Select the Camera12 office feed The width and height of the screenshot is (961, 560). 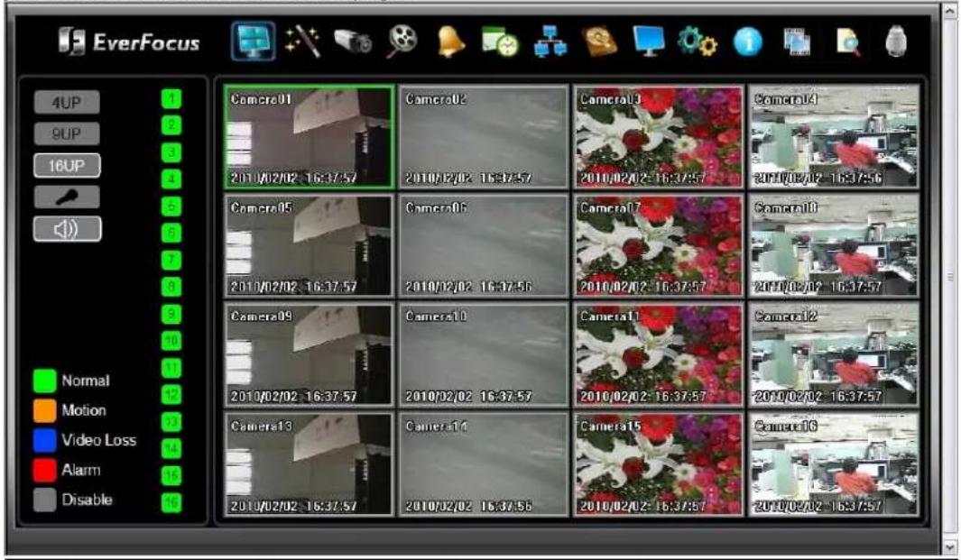click(x=834, y=354)
